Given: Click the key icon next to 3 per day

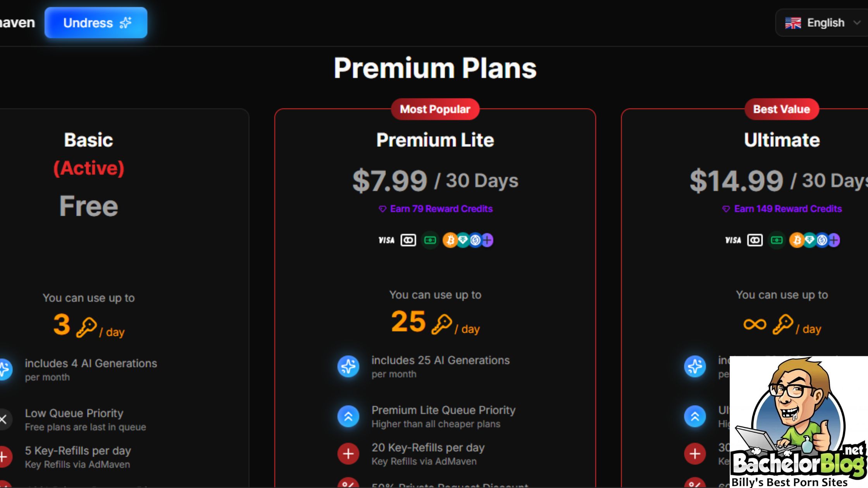Looking at the screenshot, I should click(x=87, y=327).
